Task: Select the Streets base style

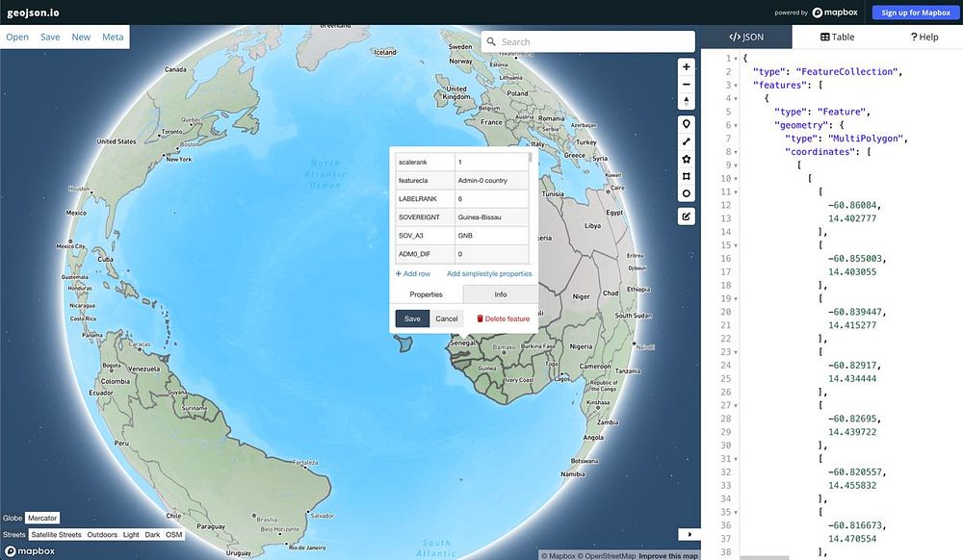Action: click(x=14, y=534)
